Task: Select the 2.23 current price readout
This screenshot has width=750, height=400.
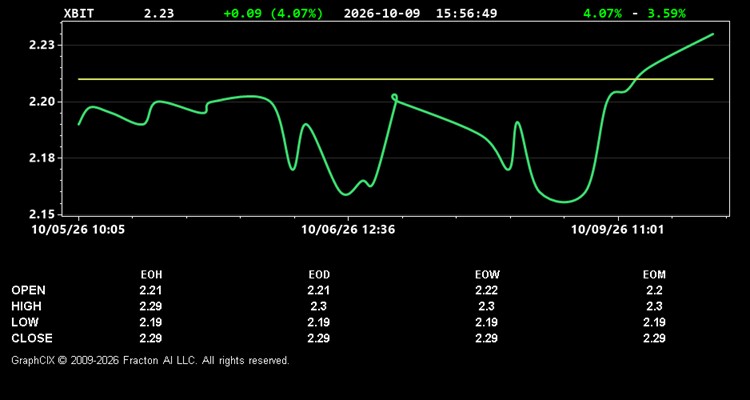Action: pos(159,13)
